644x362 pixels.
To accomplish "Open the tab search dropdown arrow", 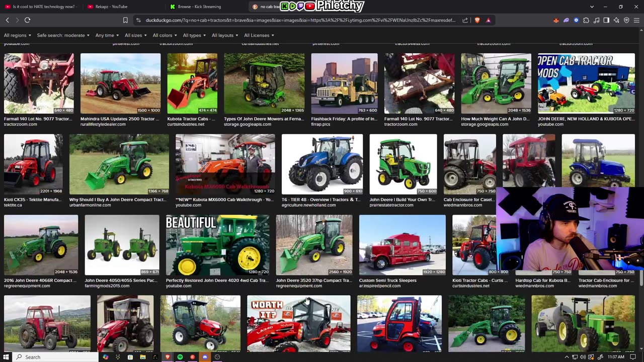I will click(x=592, y=7).
